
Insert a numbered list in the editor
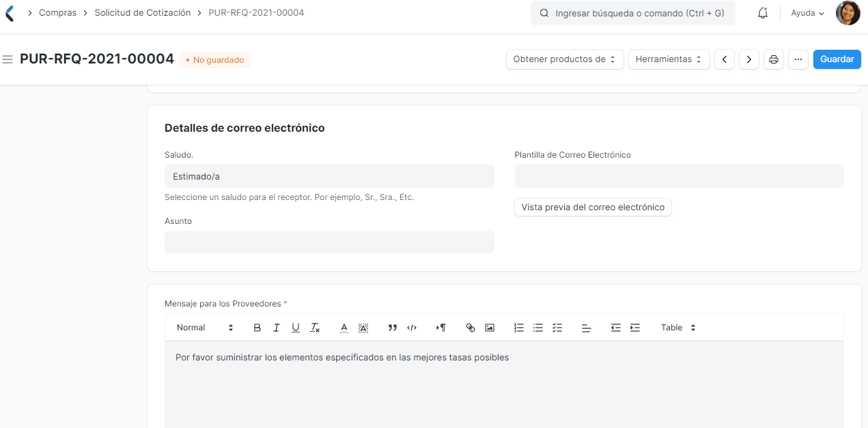tap(518, 328)
